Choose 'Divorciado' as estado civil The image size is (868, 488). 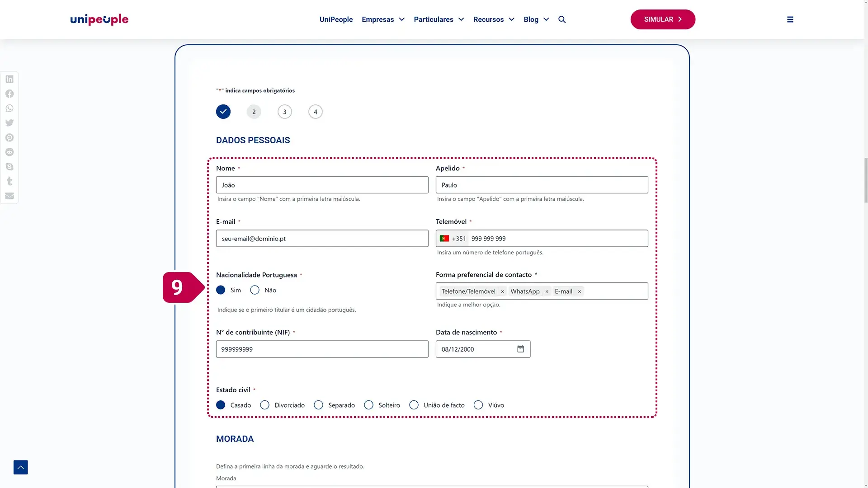(x=265, y=405)
